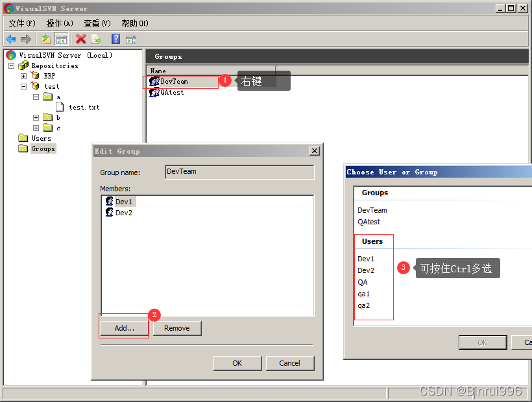The image size is (532, 402).
Task: Select the DevTeam row label in Groups list
Action: tap(174, 81)
